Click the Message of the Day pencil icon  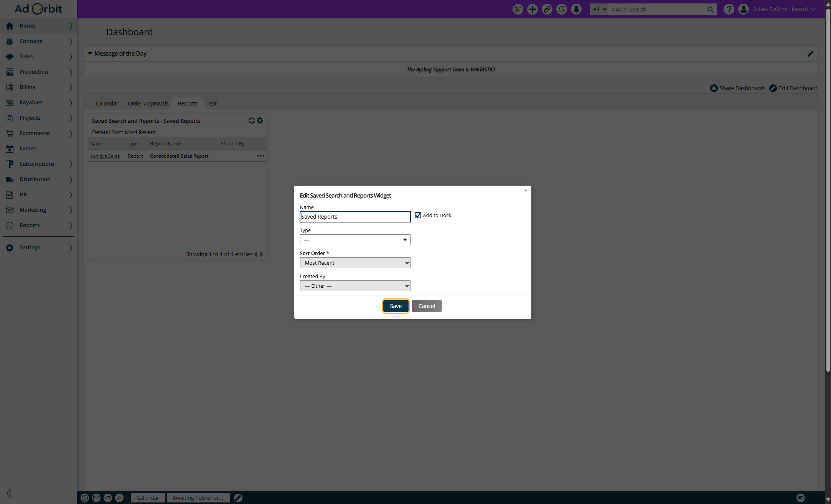(810, 54)
